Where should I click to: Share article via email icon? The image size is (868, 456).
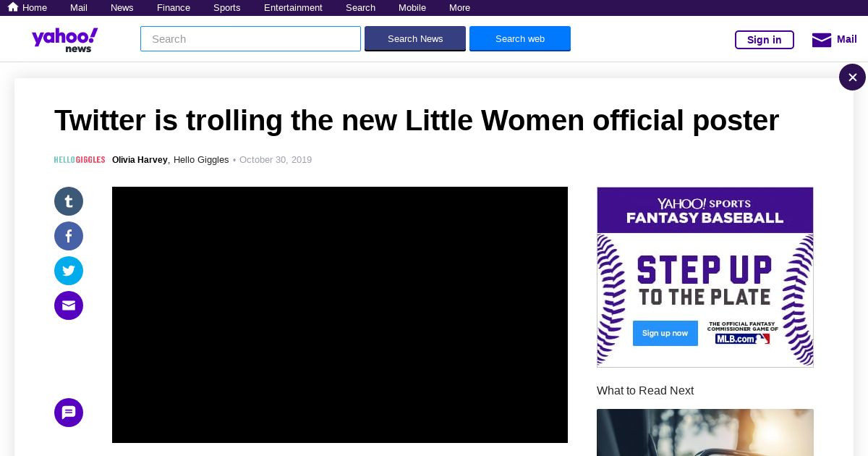[x=69, y=305]
